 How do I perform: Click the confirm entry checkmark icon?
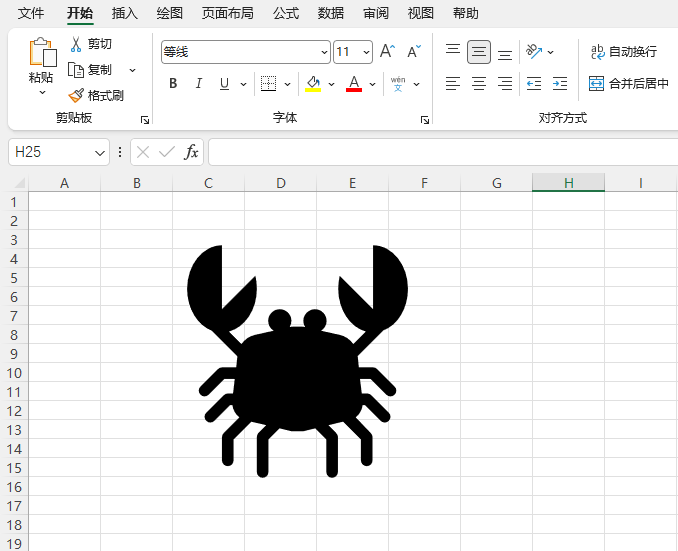point(167,152)
